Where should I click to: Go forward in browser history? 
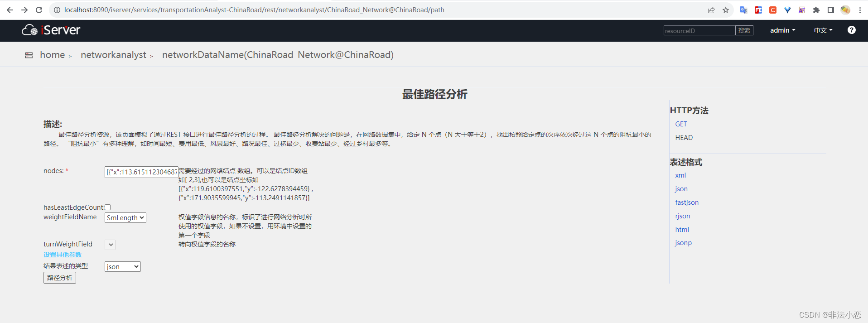coord(24,10)
